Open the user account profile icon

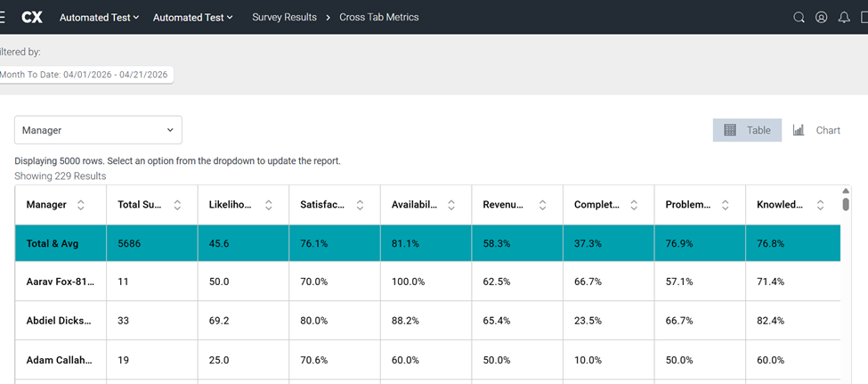click(x=822, y=17)
